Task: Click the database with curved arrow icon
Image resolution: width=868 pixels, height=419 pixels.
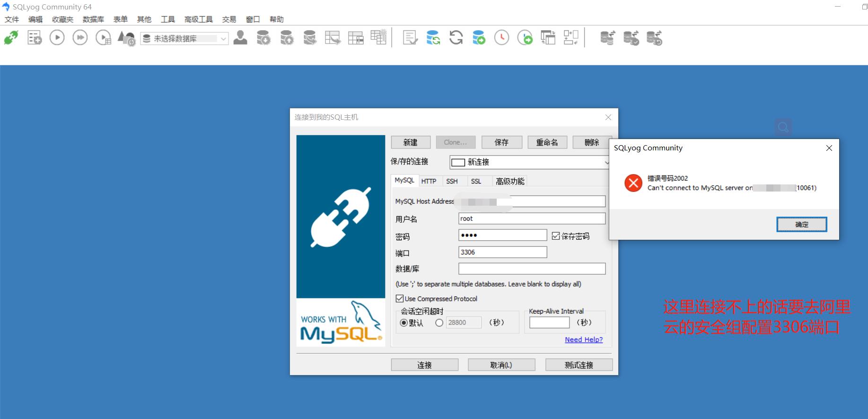Action: (310, 38)
